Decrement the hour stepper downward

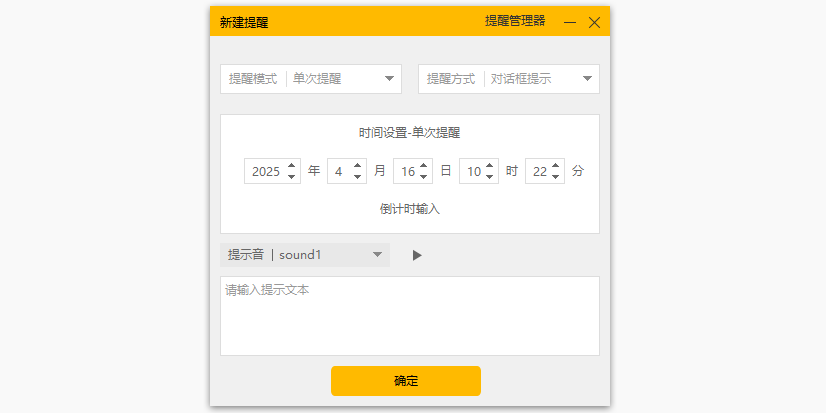click(x=490, y=177)
